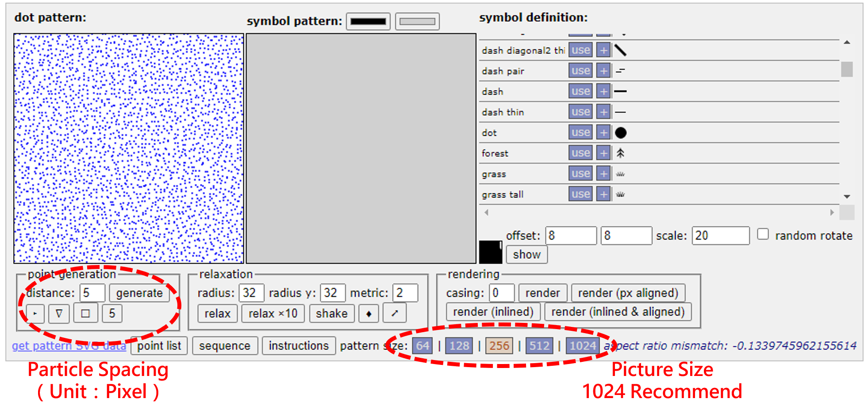Add the dash diagonal2 symbol with plus
The width and height of the screenshot is (868, 414).
tap(603, 50)
